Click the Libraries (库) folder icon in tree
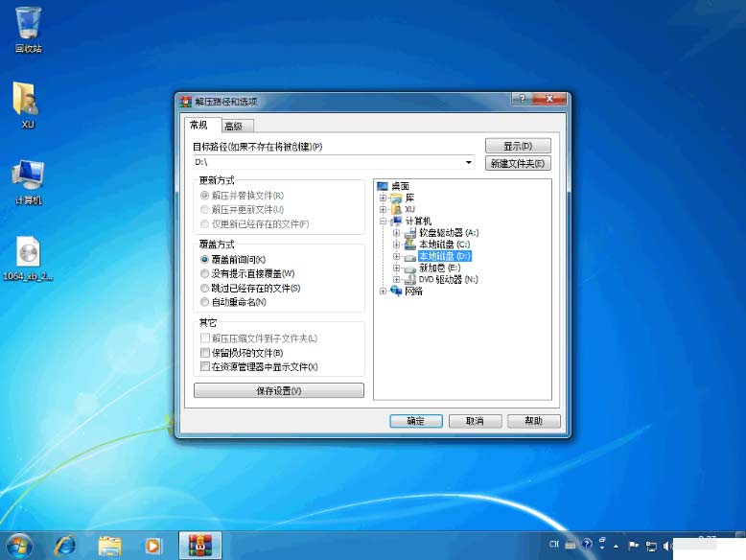This screenshot has height=560, width=746. pyautogui.click(x=396, y=198)
